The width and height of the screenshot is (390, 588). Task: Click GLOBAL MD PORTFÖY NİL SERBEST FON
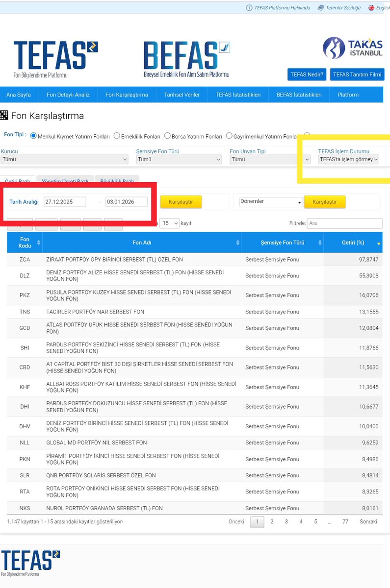pyautogui.click(x=97, y=442)
